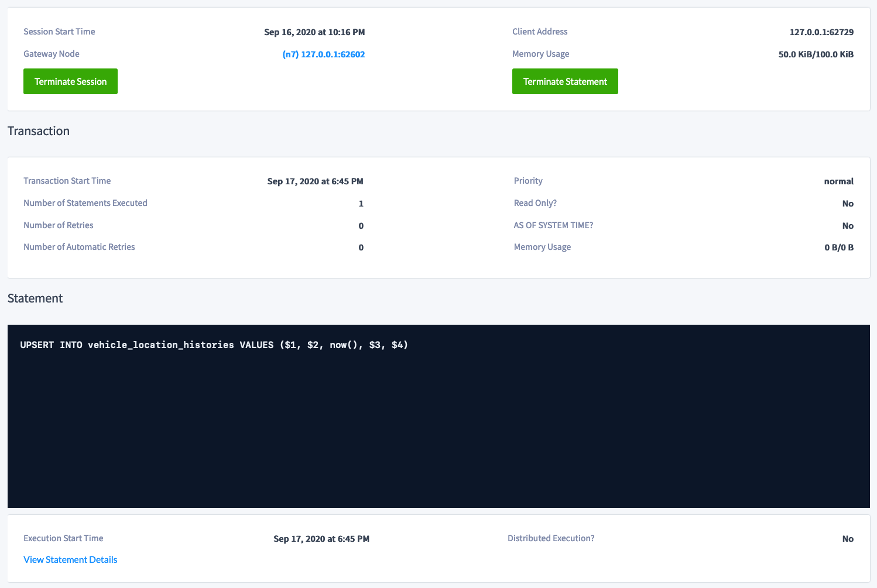Image resolution: width=877 pixels, height=588 pixels.
Task: Click the Terminate Session button
Action: pyautogui.click(x=70, y=81)
